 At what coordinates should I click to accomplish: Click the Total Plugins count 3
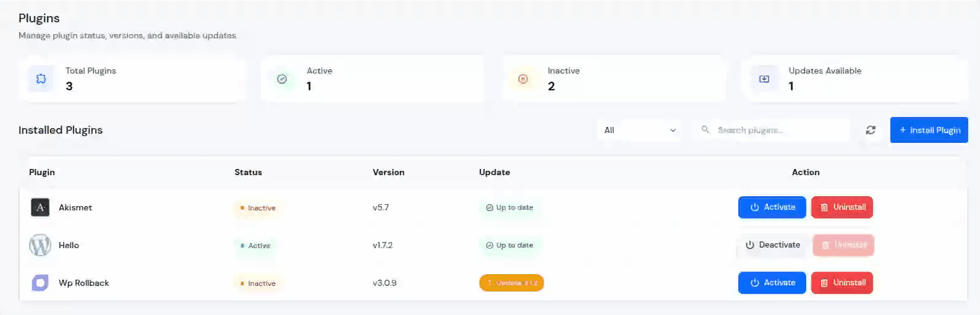coord(69,86)
